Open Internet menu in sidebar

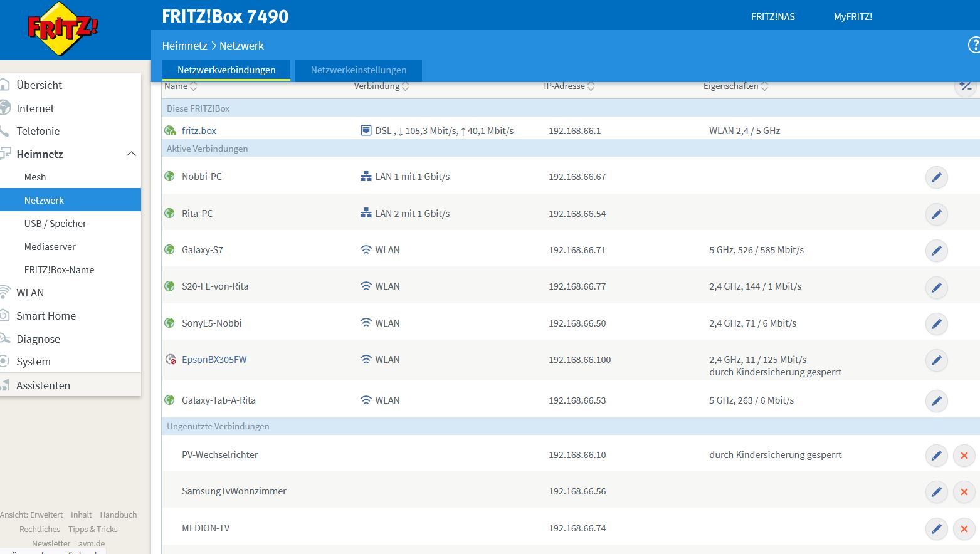[x=35, y=108]
